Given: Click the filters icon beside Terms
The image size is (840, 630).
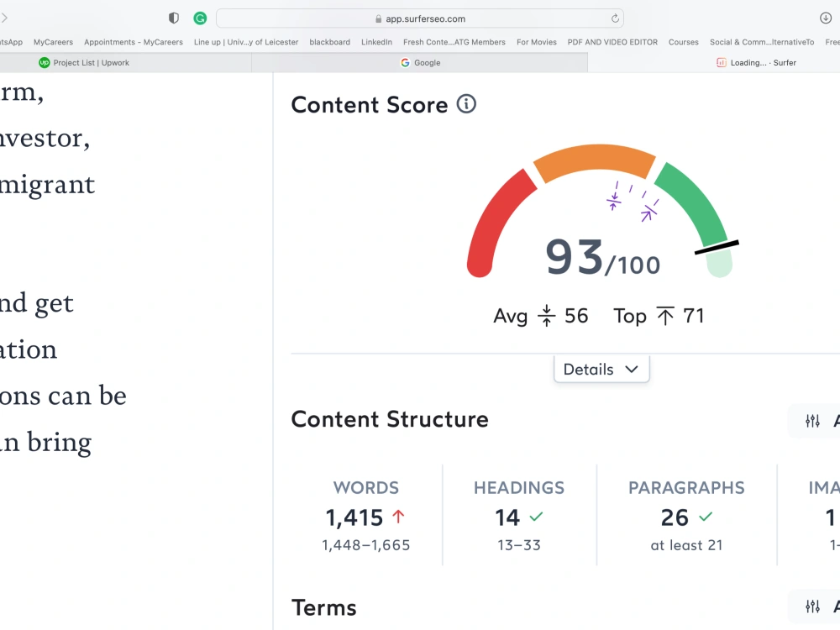Looking at the screenshot, I should point(812,606).
